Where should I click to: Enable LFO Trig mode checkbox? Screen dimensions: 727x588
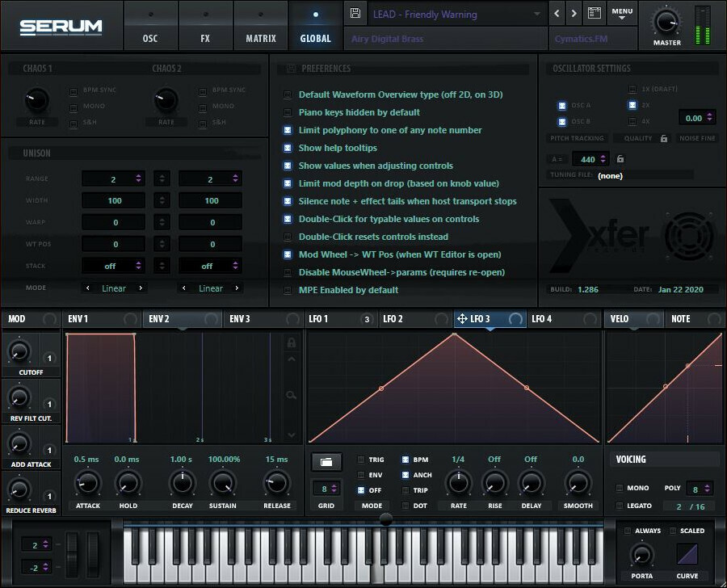click(x=361, y=460)
